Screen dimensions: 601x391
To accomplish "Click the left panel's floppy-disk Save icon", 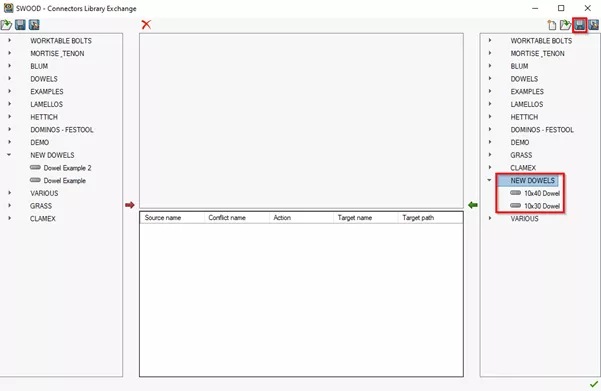I will pyautogui.click(x=20, y=25).
